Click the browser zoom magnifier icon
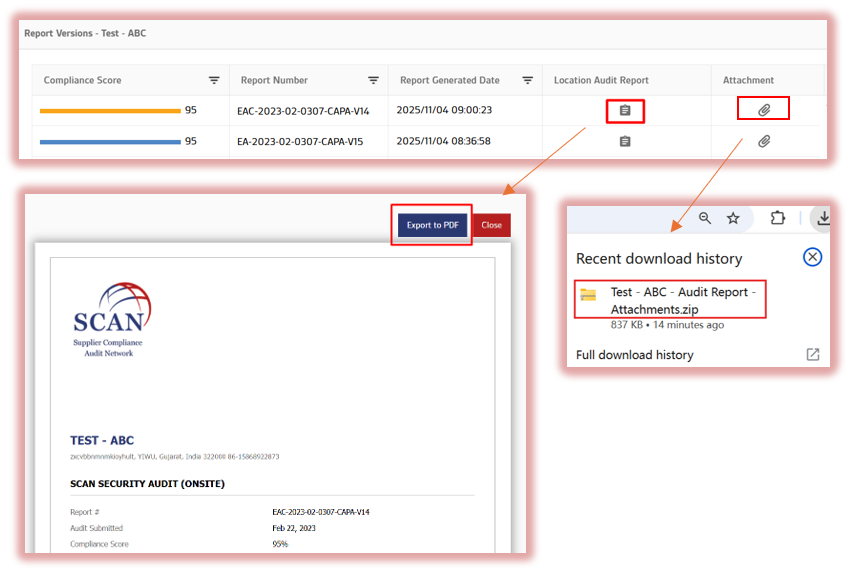853x579 pixels. pyautogui.click(x=705, y=218)
